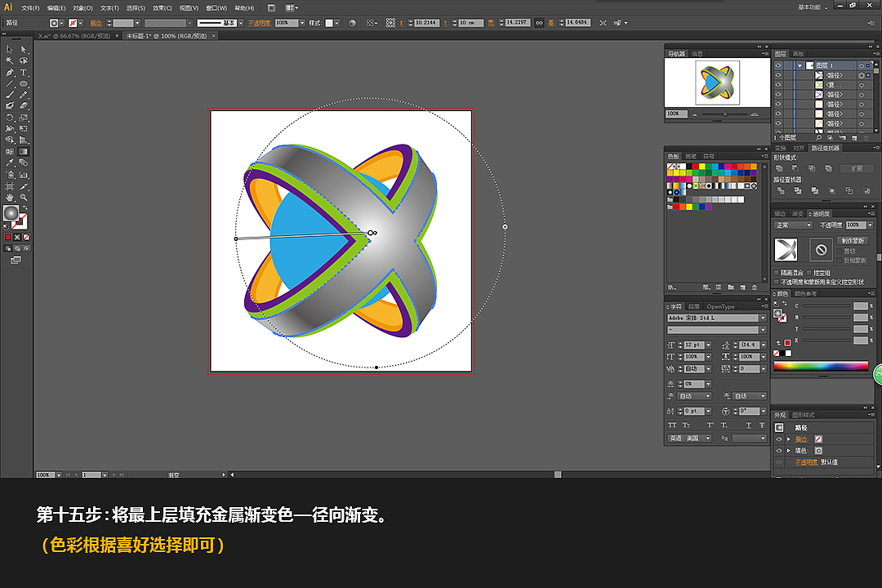The height and width of the screenshot is (588, 882).
Task: Select the Eyedropper tool
Action: click(x=9, y=162)
